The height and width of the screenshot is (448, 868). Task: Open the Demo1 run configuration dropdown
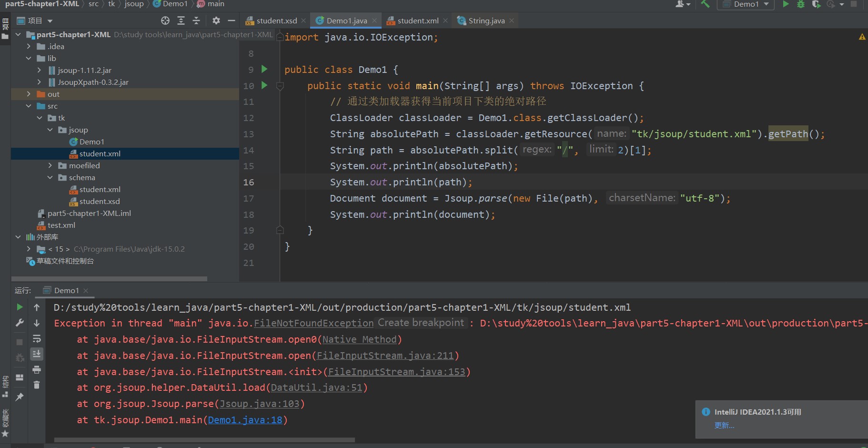tap(746, 4)
